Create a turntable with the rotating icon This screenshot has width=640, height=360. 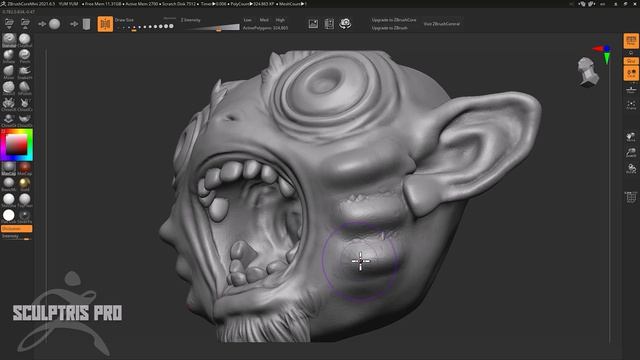click(345, 24)
